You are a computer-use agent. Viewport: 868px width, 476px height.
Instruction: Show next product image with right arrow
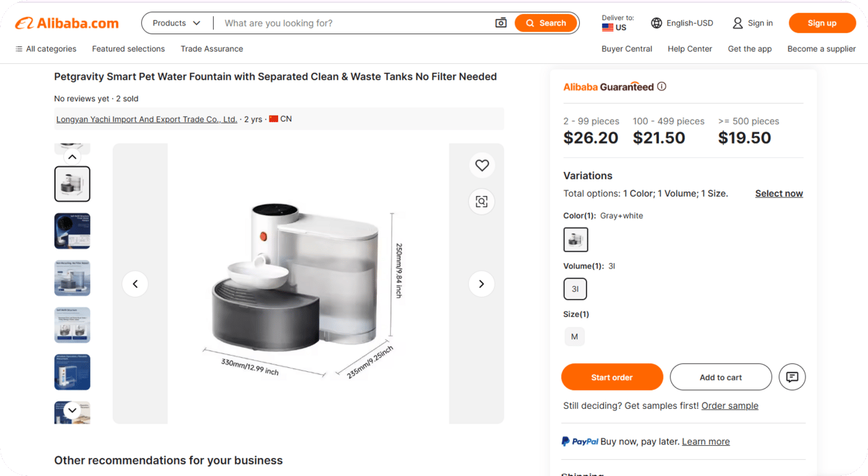pos(481,284)
